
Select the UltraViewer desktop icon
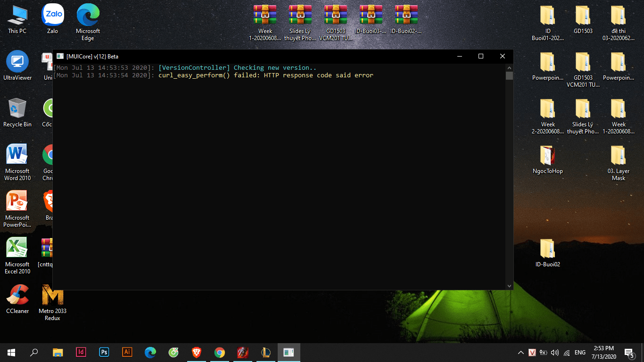(17, 66)
